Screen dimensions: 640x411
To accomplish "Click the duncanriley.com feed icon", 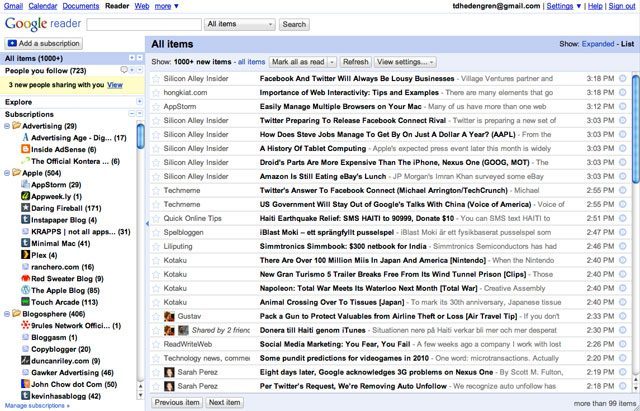I will pos(25,361).
